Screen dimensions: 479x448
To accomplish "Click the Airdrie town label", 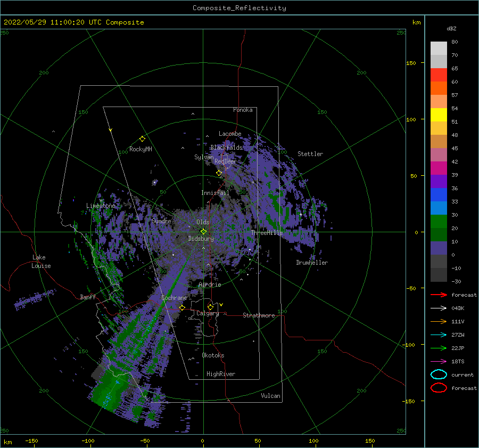I will pyautogui.click(x=210, y=284).
